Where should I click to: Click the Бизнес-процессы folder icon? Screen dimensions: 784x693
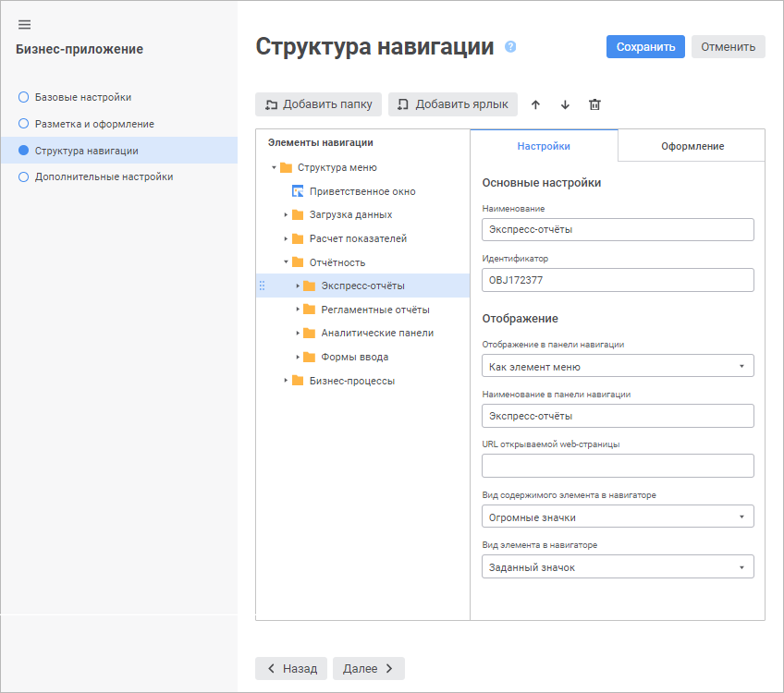298,381
